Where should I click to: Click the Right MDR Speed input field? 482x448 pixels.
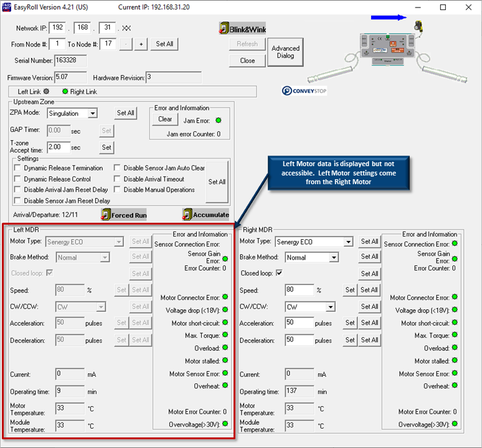(x=300, y=289)
